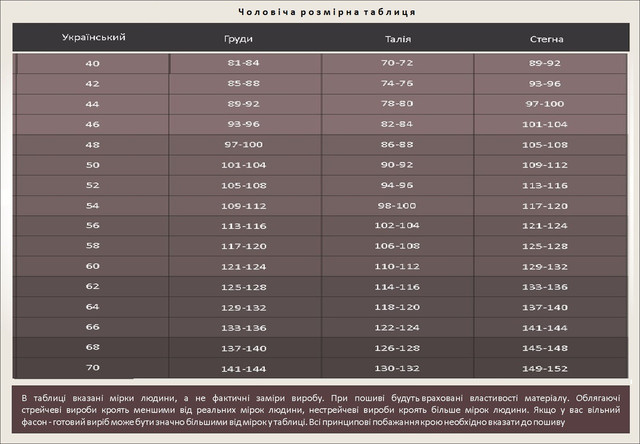Select Груди value "113-116" for size 56
This screenshot has width=640, height=444.
(244, 226)
